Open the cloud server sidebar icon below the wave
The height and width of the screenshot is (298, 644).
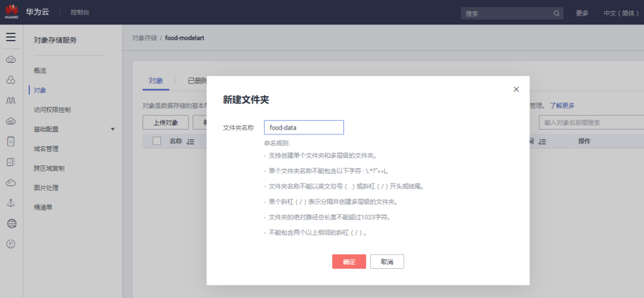pyautogui.click(x=11, y=121)
